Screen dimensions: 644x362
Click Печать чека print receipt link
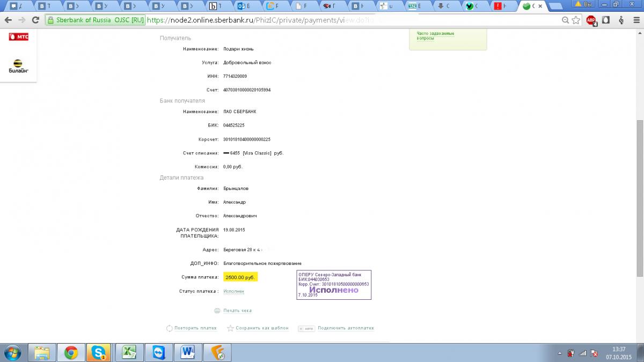[x=237, y=311]
